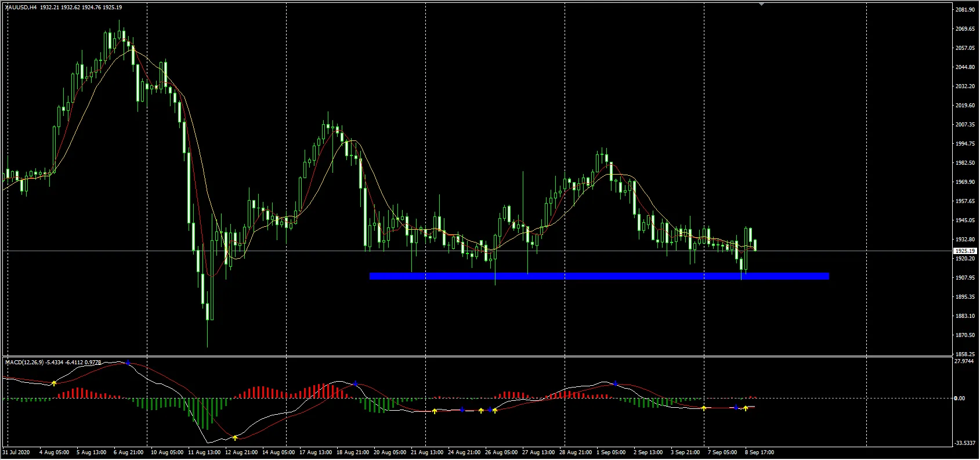Click the 26 Aug 05:00 time label
This screenshot has width=980, height=460.
tap(501, 452)
